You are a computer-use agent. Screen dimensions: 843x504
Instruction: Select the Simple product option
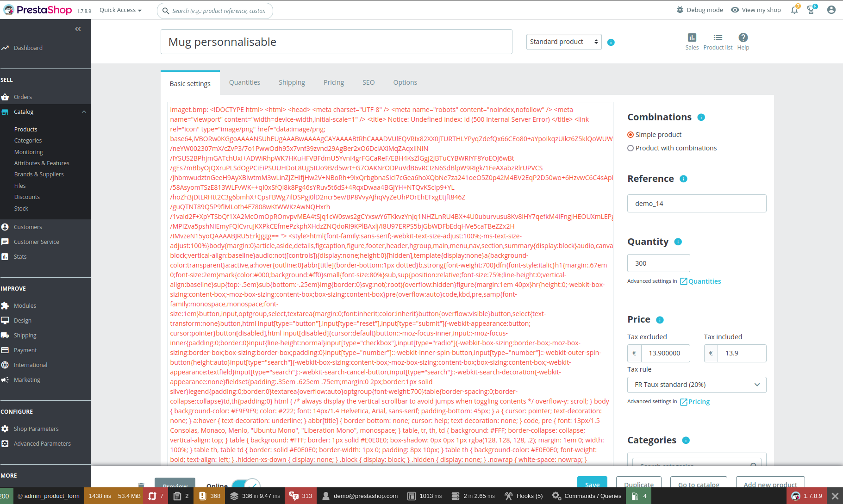click(631, 134)
